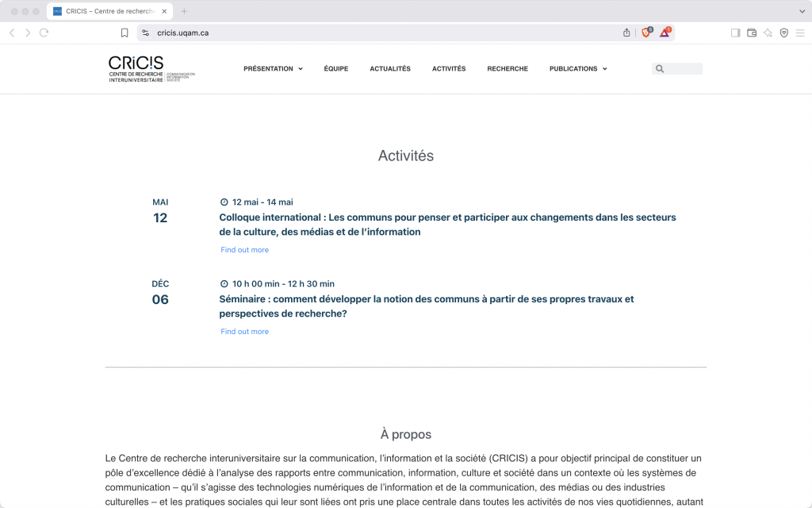Bookmark this page with the bookmark icon
The image size is (812, 508).
[124, 33]
